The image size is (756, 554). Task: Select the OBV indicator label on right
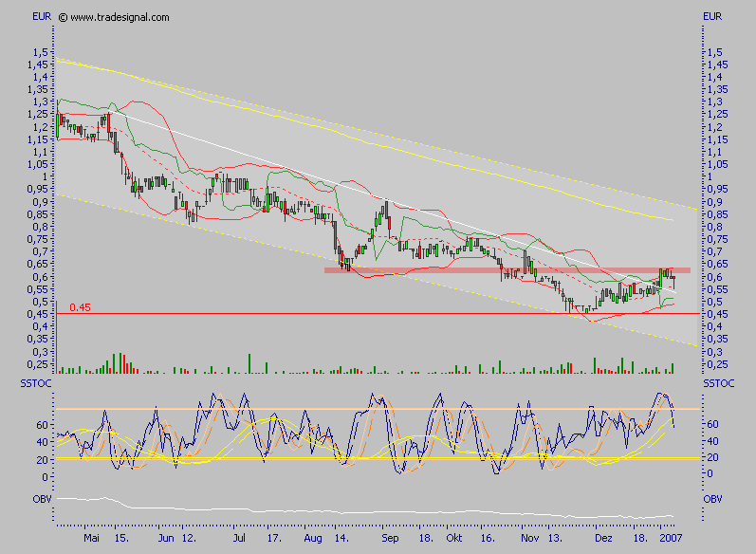(x=712, y=497)
